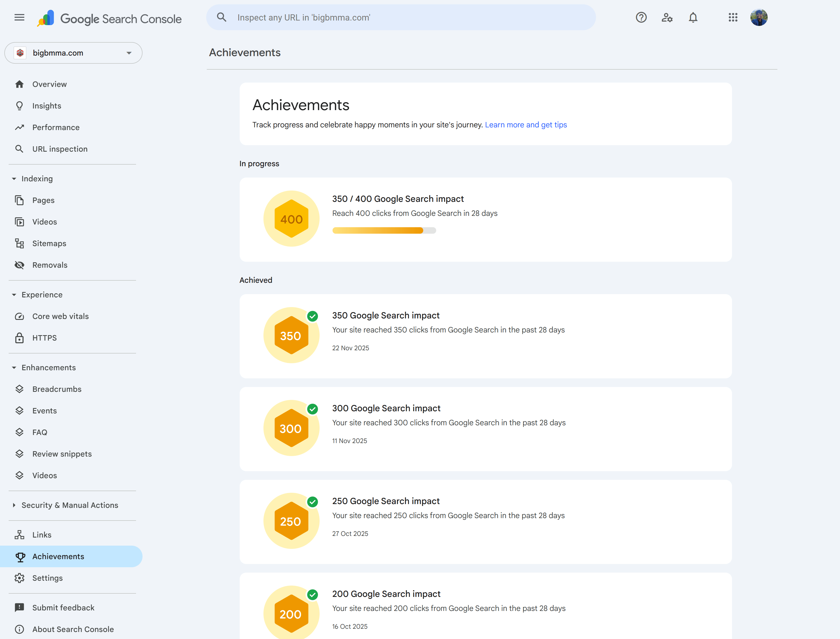This screenshot has width=840, height=639.
Task: Click the '16 Oct 2025' date
Action: click(350, 626)
